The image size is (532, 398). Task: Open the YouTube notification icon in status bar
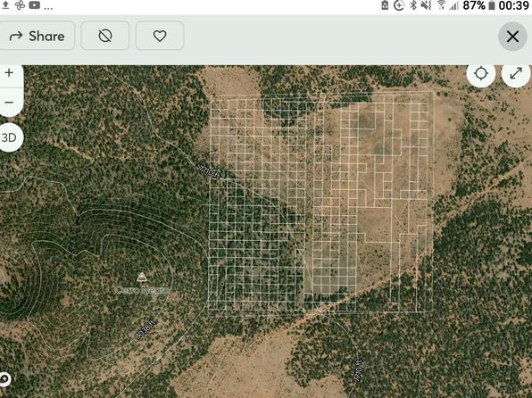pos(34,5)
